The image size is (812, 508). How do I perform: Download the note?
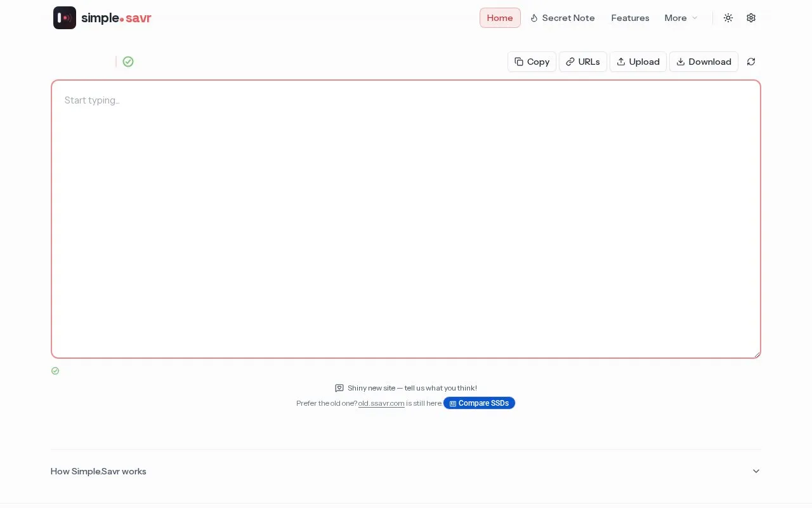click(x=704, y=62)
